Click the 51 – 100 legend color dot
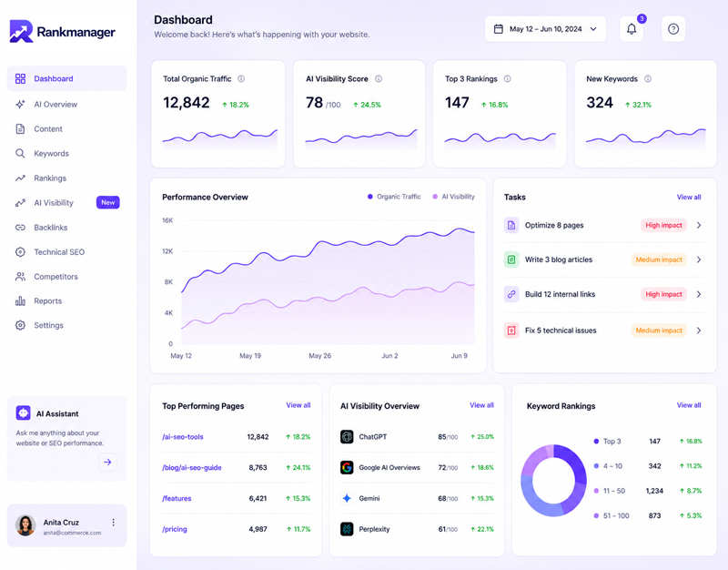 coord(596,515)
